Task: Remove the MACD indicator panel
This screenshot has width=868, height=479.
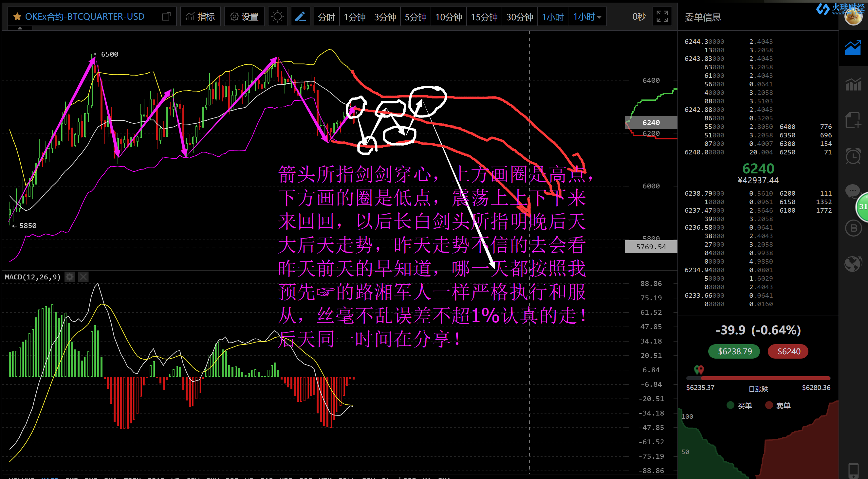Action: click(83, 277)
